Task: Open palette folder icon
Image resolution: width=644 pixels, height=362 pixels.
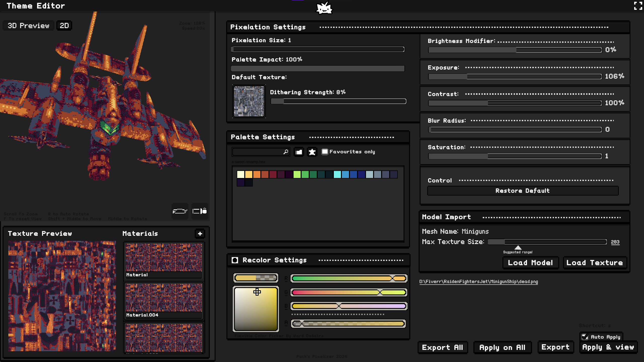Action: point(299,152)
